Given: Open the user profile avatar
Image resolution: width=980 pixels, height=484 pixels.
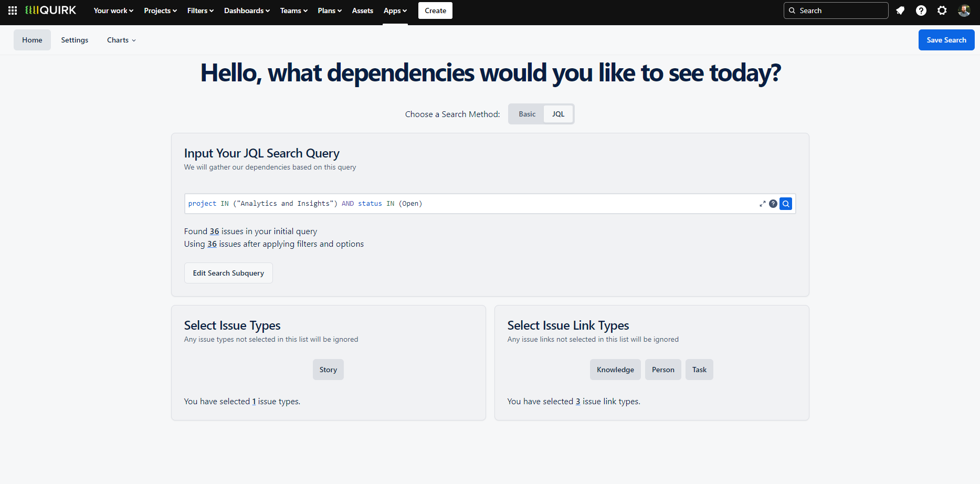Looking at the screenshot, I should point(964,10).
